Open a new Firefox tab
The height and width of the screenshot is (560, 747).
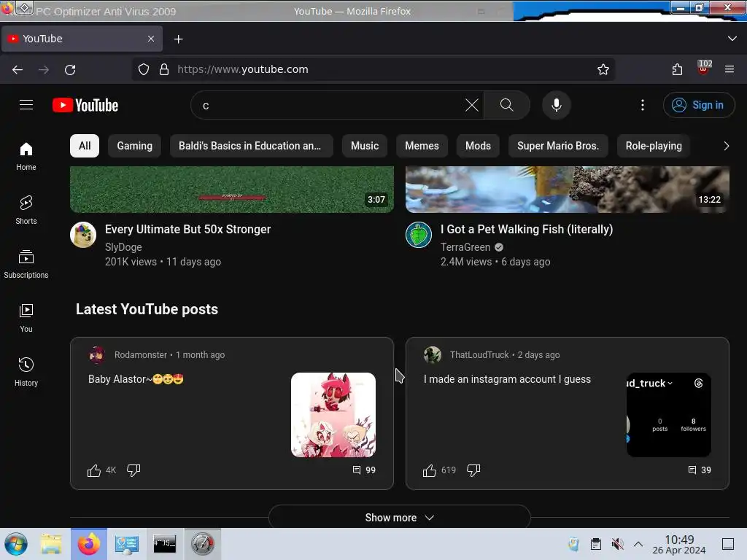click(x=178, y=39)
